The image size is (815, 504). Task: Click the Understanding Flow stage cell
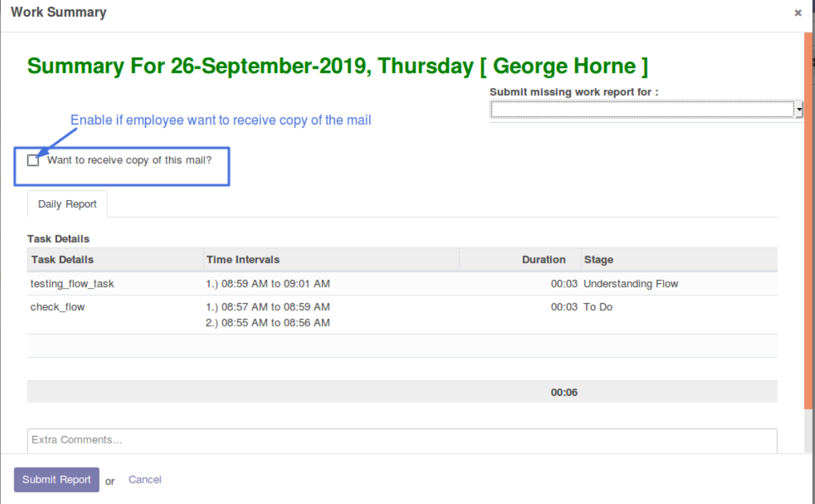tap(631, 284)
